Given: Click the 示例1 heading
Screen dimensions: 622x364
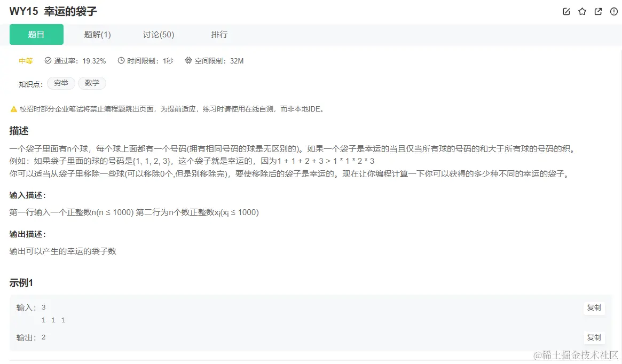Looking at the screenshot, I should click(21, 283).
